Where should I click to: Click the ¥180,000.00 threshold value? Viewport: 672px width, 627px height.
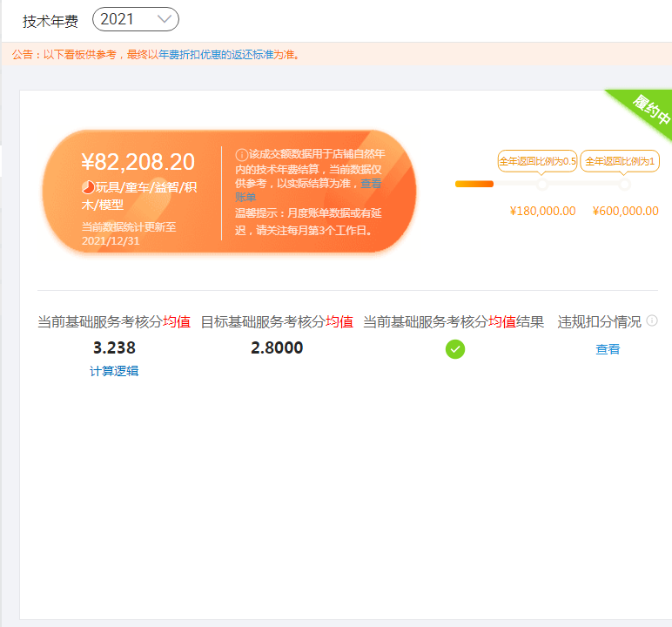[x=542, y=211]
